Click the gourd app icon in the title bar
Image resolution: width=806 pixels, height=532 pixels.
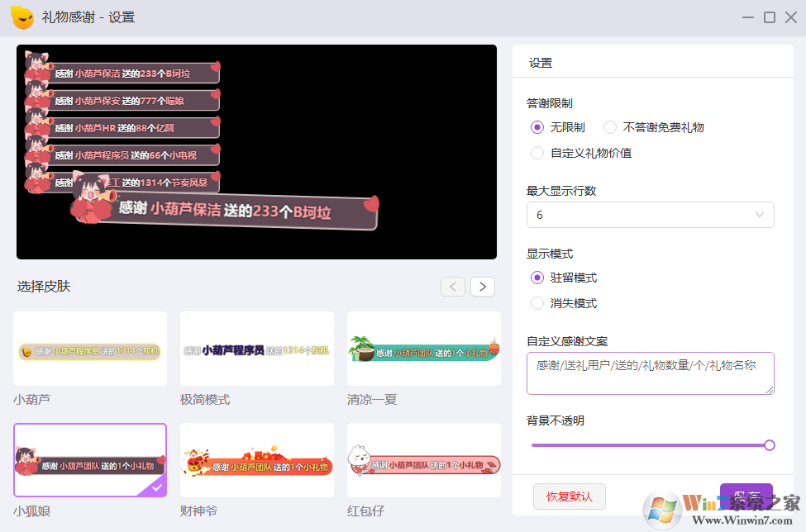(21, 17)
